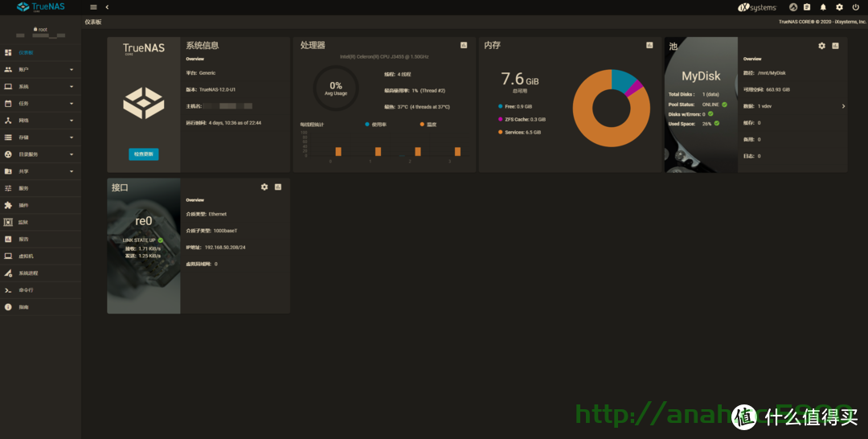868x439 pixels.
Task: Open the TrueCommand status icon
Action: (x=792, y=7)
